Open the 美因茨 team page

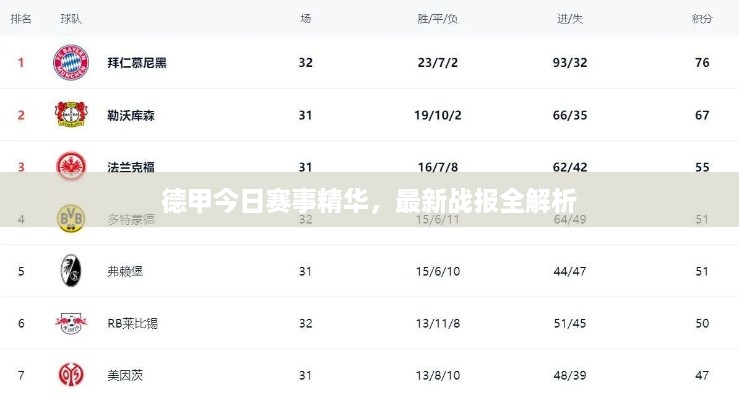[125, 375]
